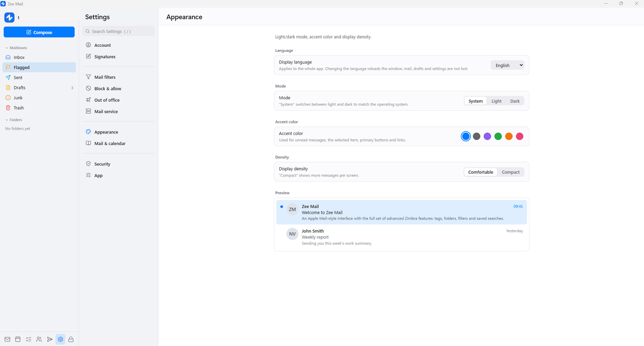644x346 pixels.
Task: Set mode to System
Action: pyautogui.click(x=475, y=101)
